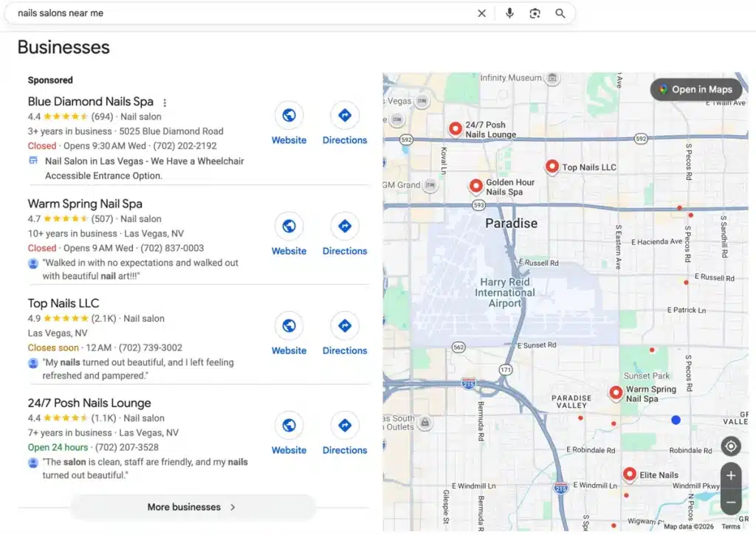Open the three-dot menu for Blue Diamond Nails Spa
756x535 pixels.
click(164, 101)
